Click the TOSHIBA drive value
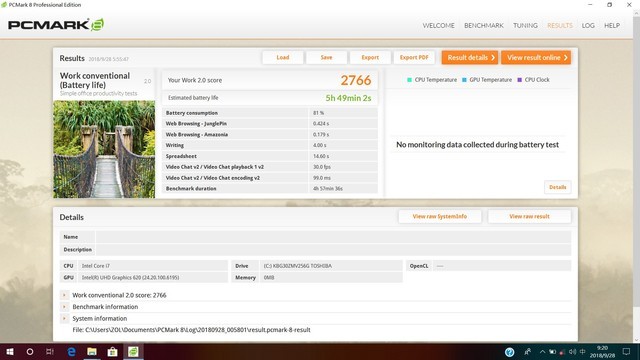 298,266
